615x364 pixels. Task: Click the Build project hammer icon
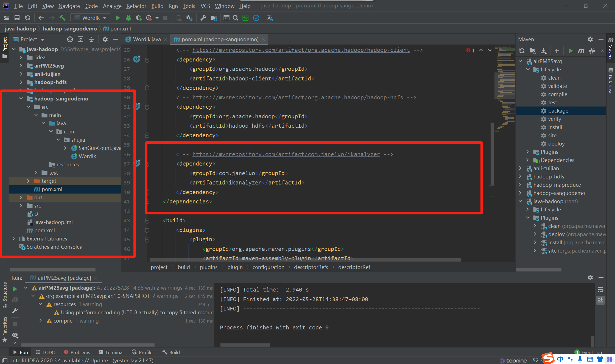(x=63, y=18)
